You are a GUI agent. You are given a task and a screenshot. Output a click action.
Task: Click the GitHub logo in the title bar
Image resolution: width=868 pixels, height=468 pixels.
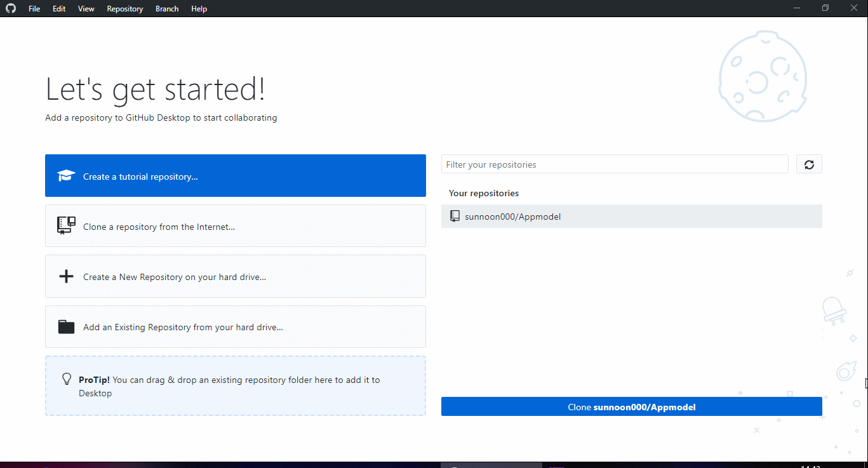pyautogui.click(x=11, y=9)
